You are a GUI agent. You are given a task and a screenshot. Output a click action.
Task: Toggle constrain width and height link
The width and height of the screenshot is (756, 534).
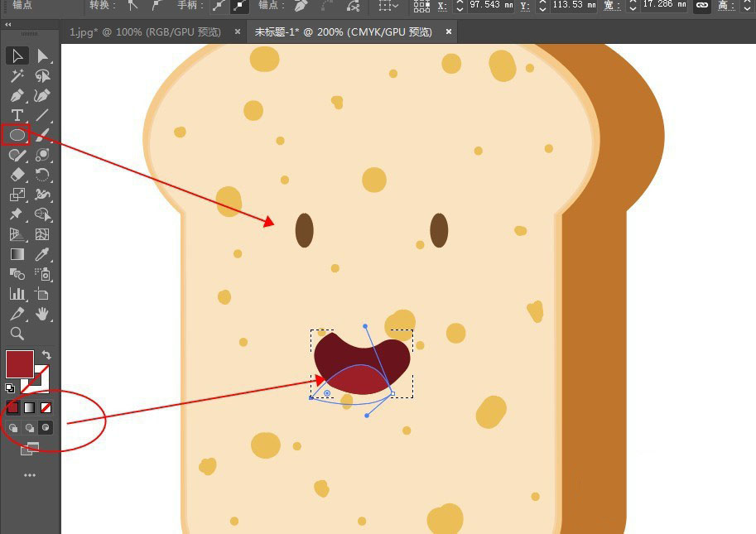pos(702,5)
